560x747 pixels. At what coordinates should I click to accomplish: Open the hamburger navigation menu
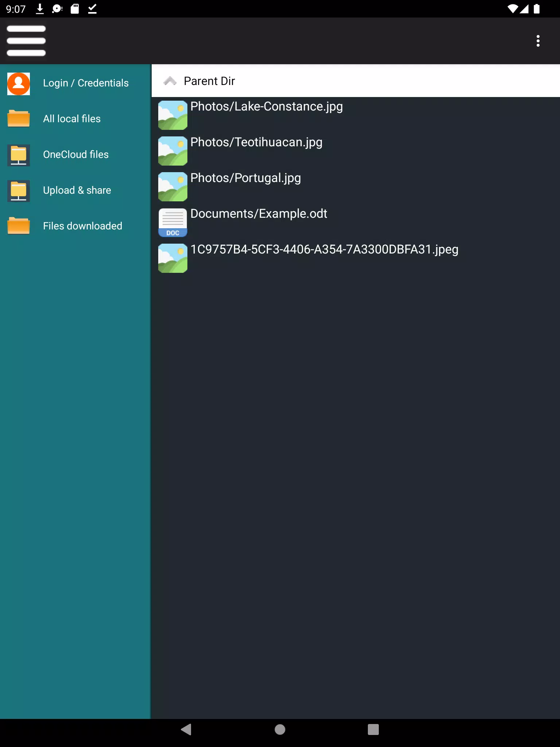pyautogui.click(x=26, y=41)
